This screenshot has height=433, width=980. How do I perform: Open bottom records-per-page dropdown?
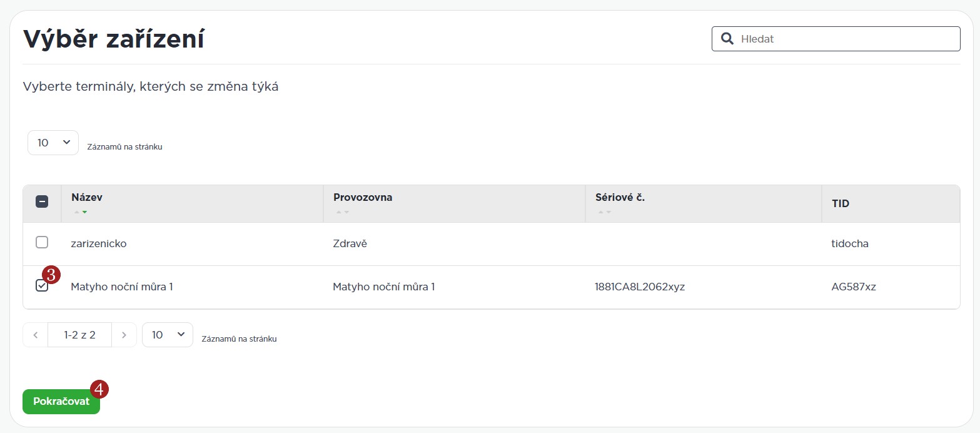point(168,335)
